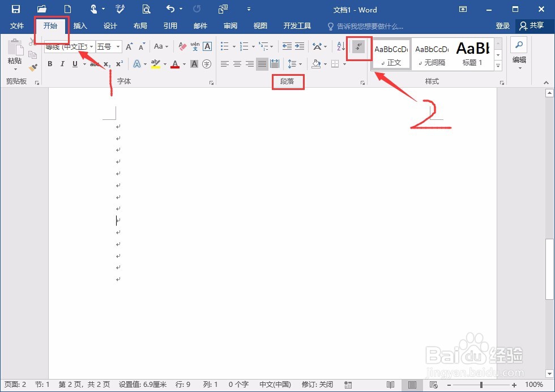Click zoom percentage 100% in status bar
555x392 pixels.
pyautogui.click(x=533, y=385)
